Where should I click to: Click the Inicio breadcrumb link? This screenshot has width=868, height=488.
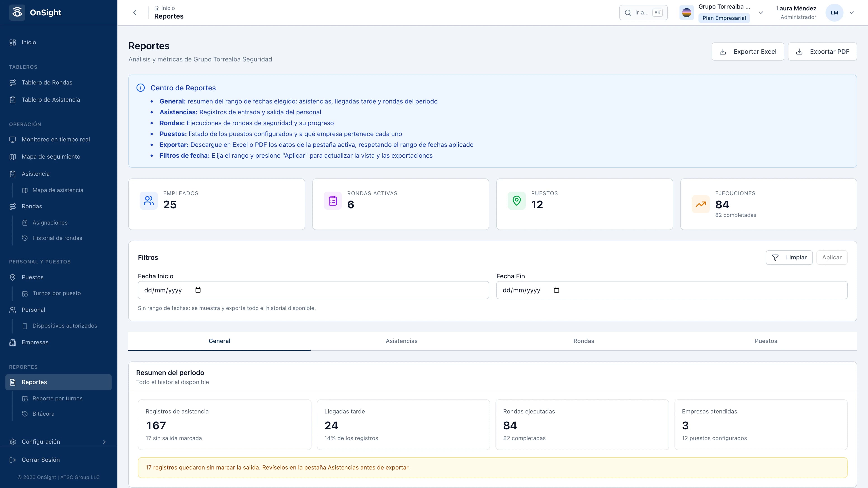pyautogui.click(x=165, y=8)
